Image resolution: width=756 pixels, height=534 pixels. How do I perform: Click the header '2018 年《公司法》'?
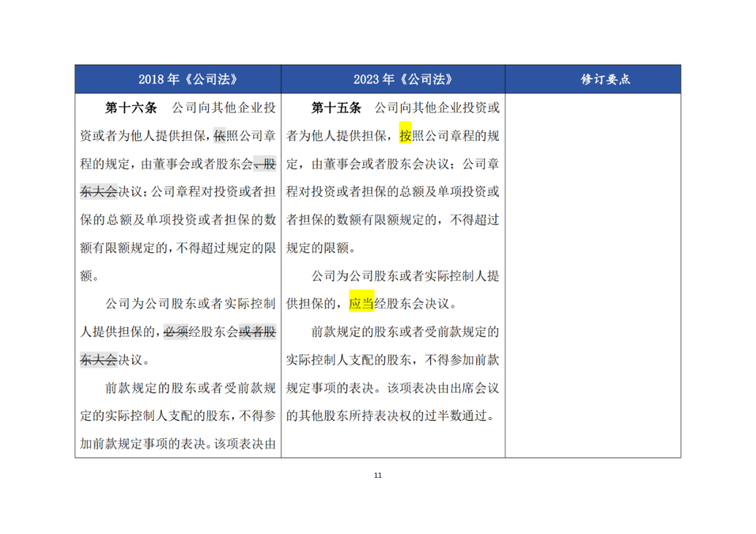(188, 80)
